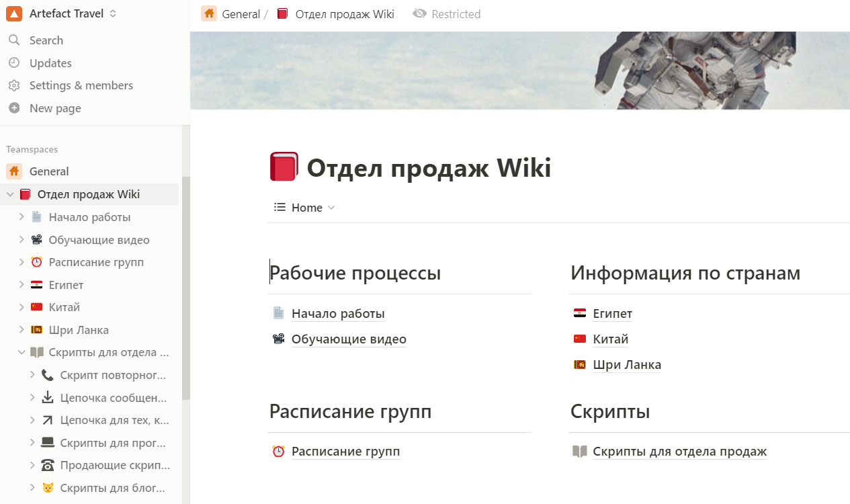
Task: Click the alarm clock icon of sidebar Расписание групп
Action: 36,262
